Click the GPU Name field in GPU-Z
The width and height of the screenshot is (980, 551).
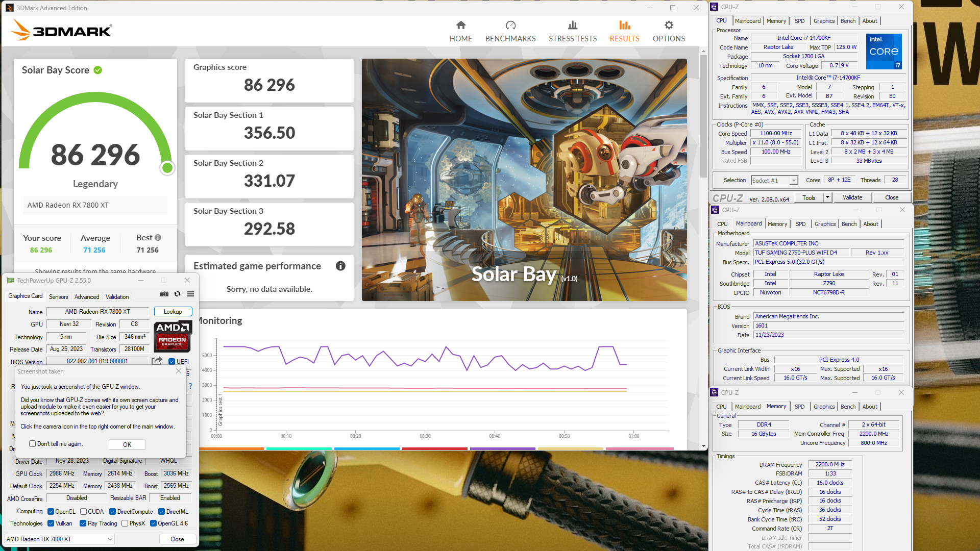97,311
